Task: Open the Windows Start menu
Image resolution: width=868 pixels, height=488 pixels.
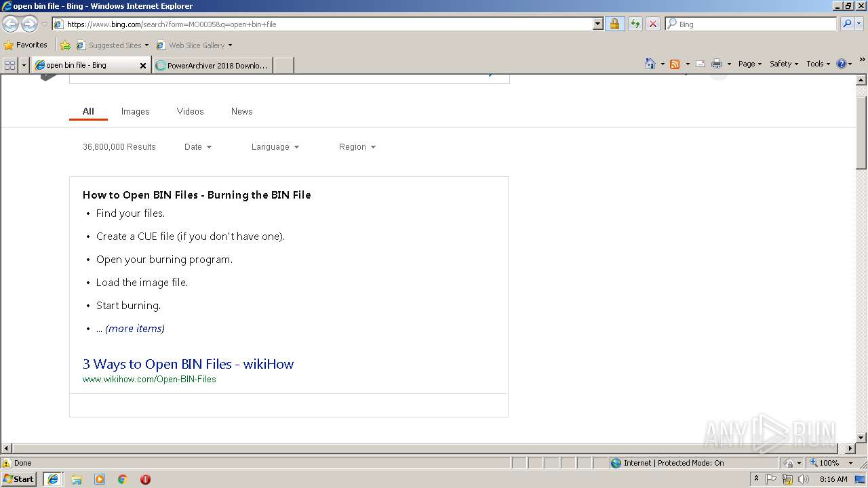Action: (x=18, y=479)
